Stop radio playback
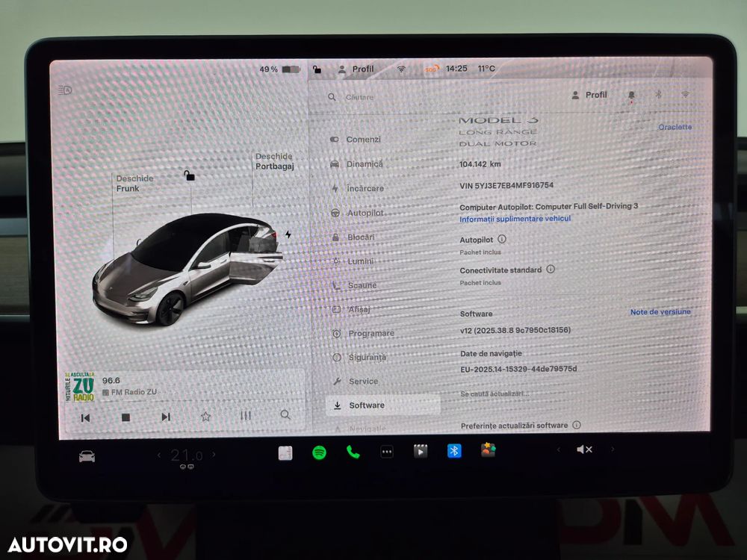747x560 pixels. point(125,417)
